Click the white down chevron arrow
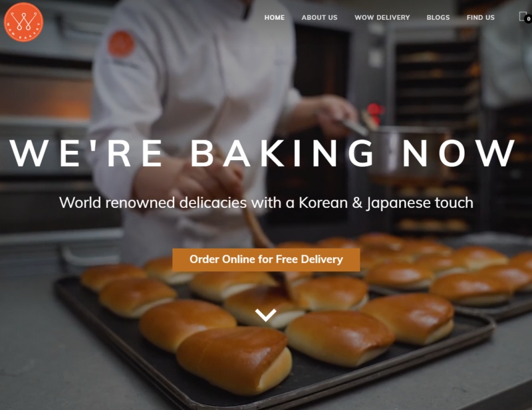This screenshot has height=410, width=532. (265, 315)
